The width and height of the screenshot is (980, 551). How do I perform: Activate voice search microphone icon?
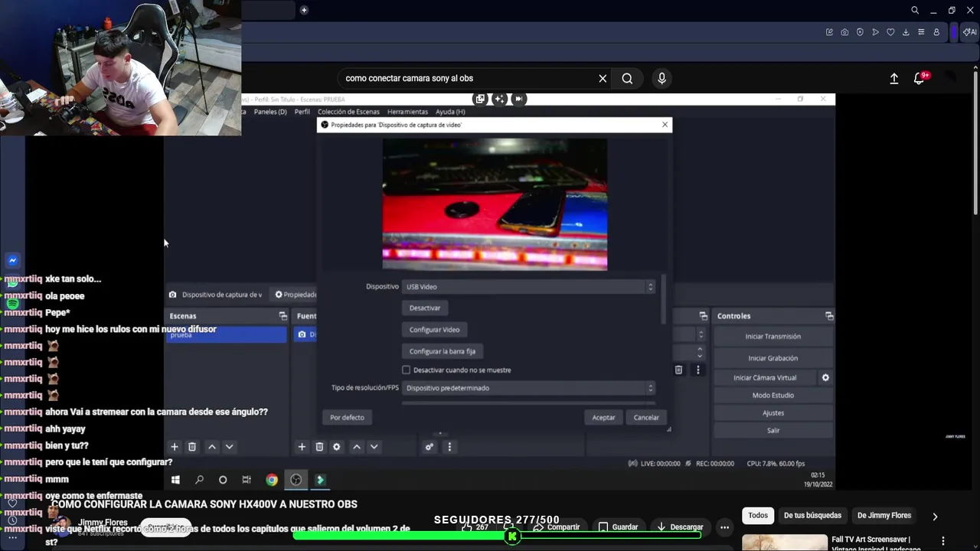(661, 78)
